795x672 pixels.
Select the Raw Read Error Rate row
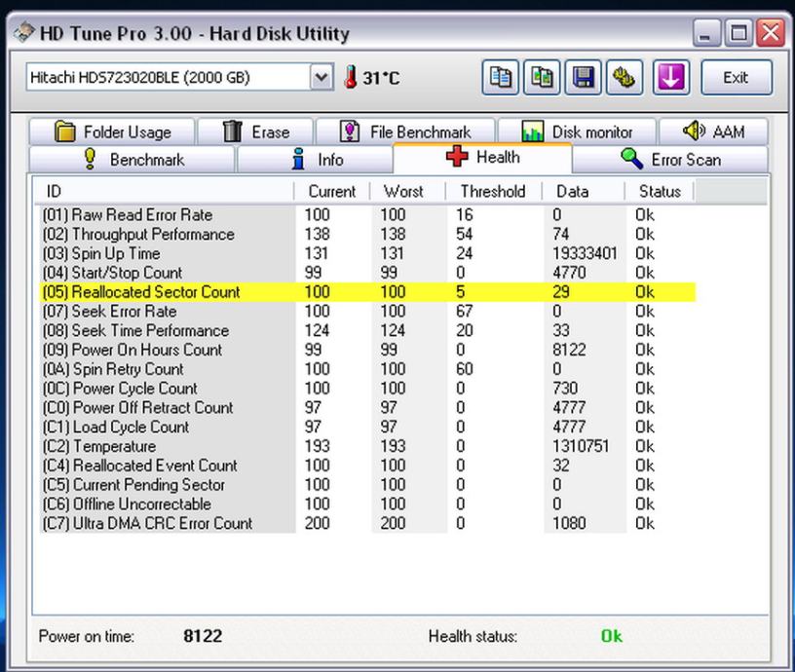(x=367, y=215)
